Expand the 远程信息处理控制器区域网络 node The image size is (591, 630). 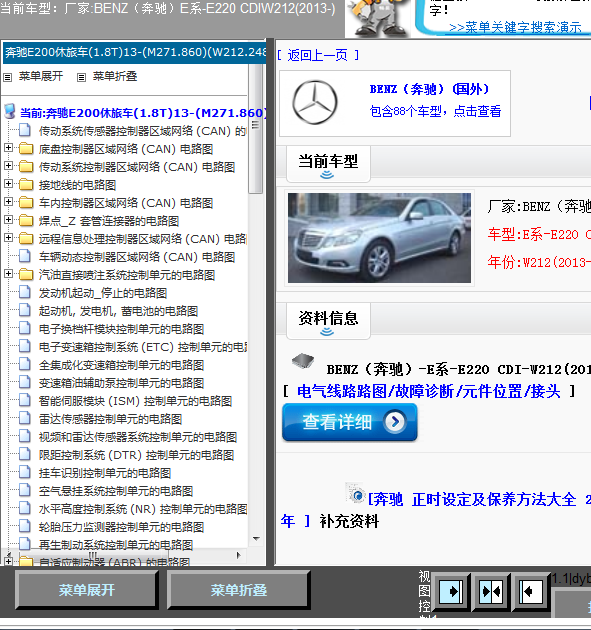click(x=8, y=238)
